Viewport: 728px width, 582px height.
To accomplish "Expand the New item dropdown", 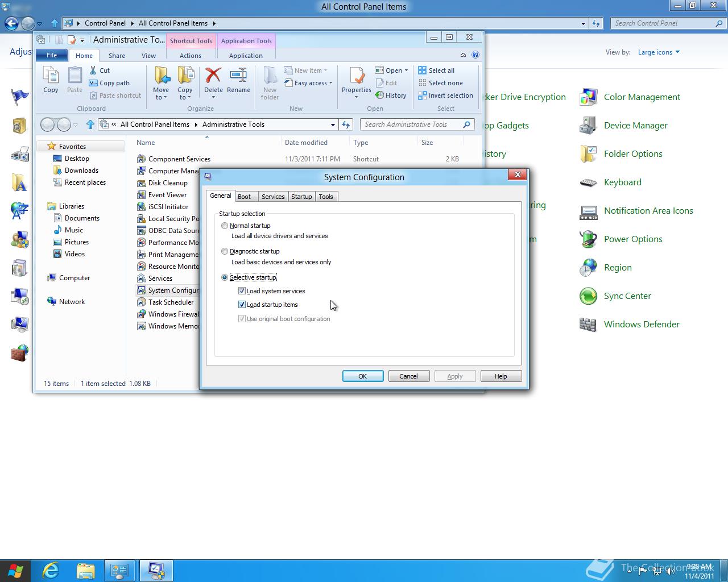I will click(x=325, y=70).
